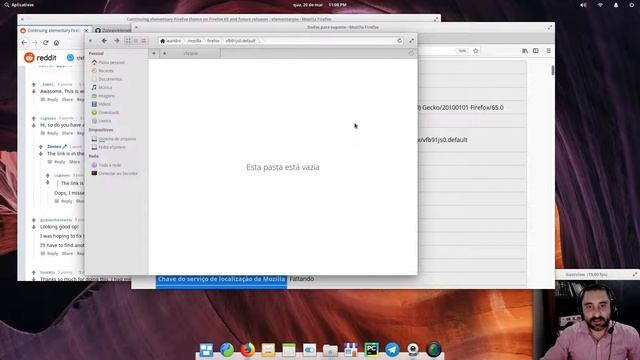
Task: Switch file manager to column view
Action: tap(144, 41)
